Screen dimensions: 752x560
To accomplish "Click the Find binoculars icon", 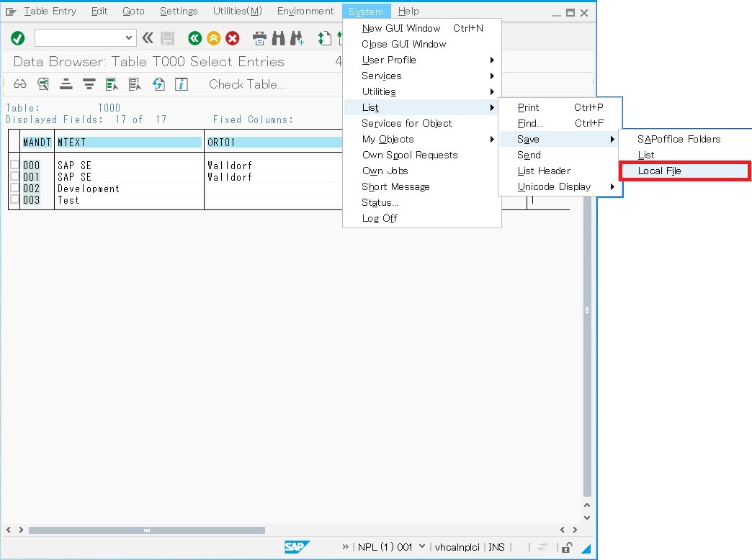I will [278, 39].
